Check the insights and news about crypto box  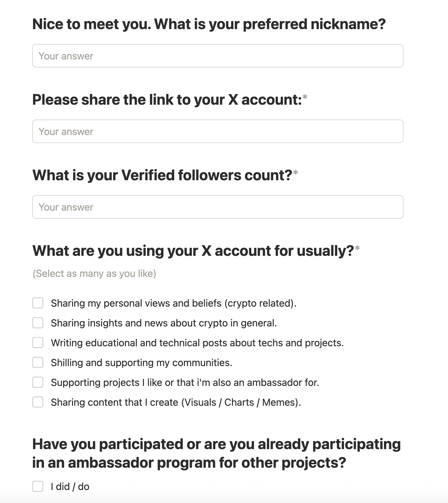pyautogui.click(x=38, y=323)
